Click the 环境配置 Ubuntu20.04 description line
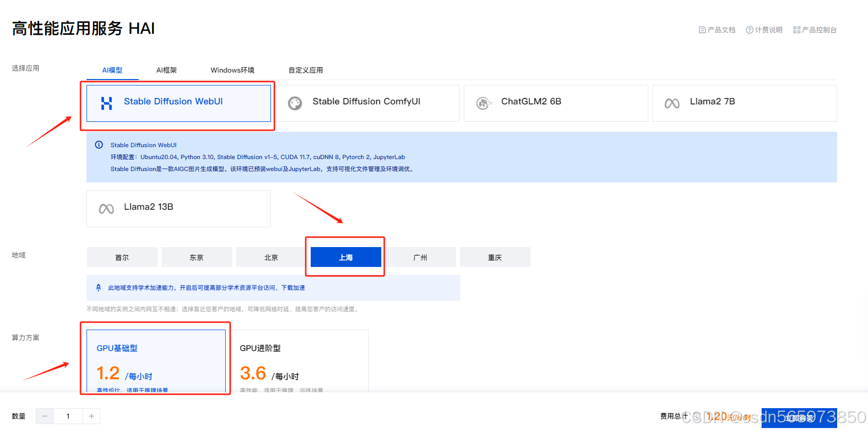 point(258,157)
